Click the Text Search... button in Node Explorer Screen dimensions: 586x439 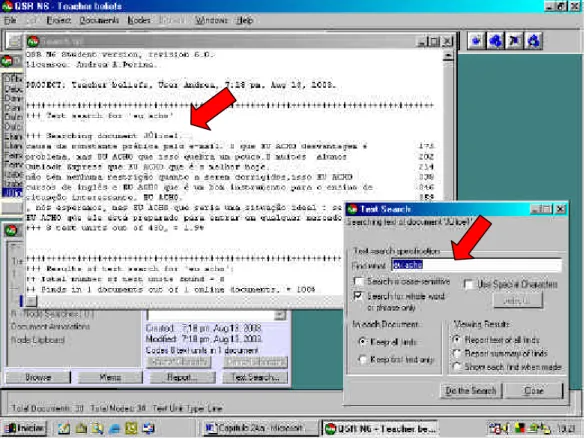click(255, 378)
